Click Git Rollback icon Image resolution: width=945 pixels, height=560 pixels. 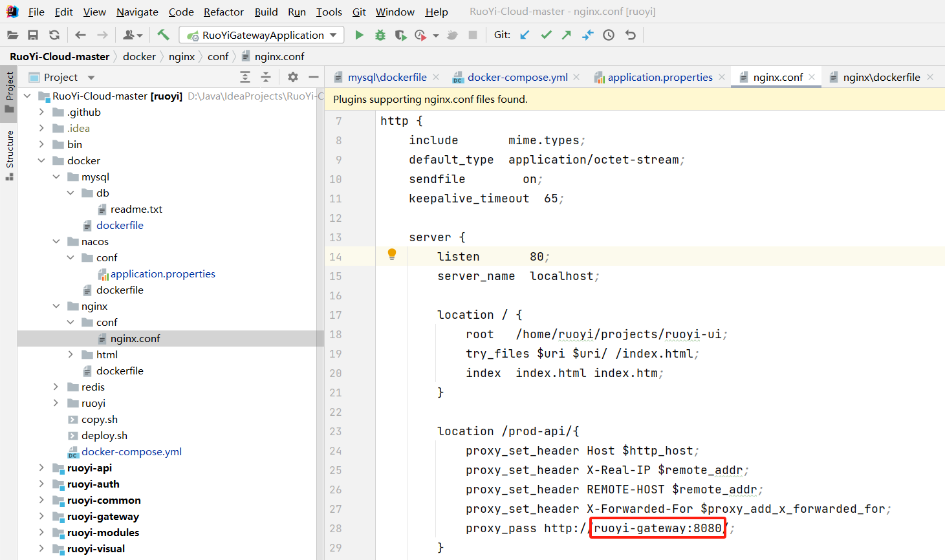[631, 35]
